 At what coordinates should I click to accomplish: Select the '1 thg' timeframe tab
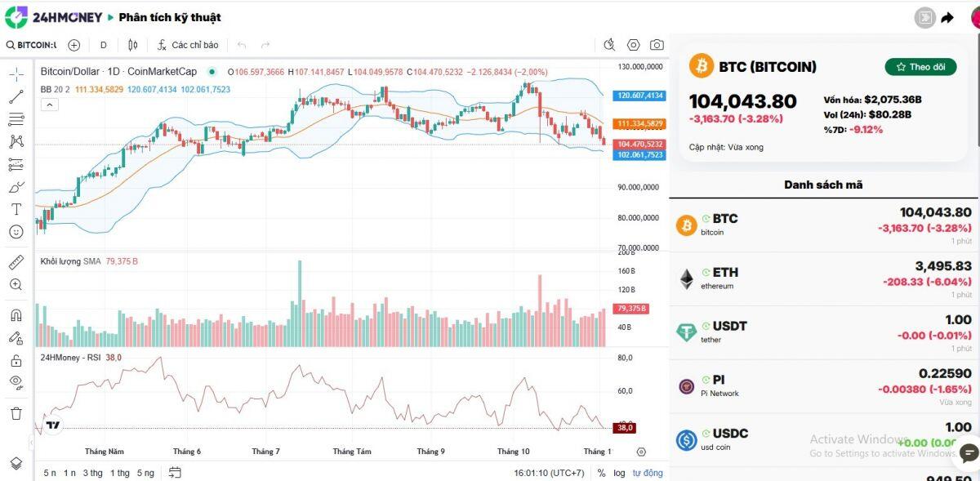(x=122, y=472)
